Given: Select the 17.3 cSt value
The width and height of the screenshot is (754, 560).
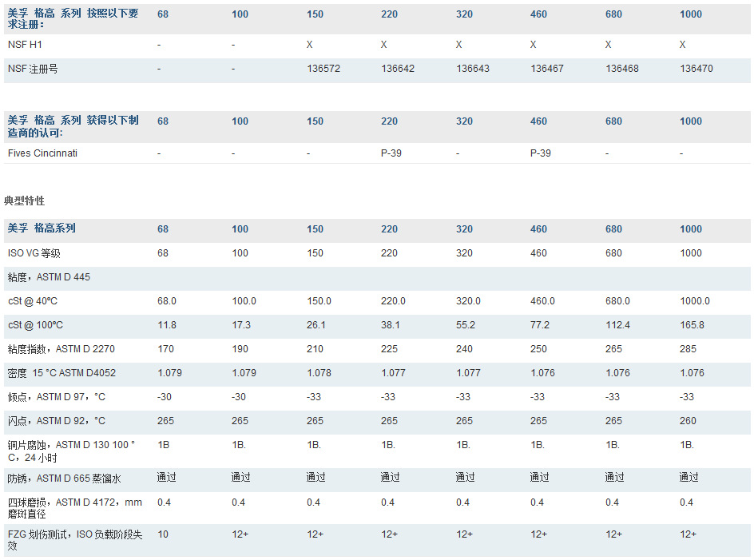Looking at the screenshot, I should (241, 325).
